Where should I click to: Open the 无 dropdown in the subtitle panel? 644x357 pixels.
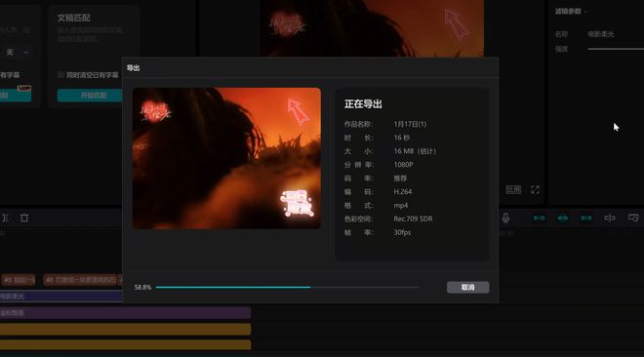17,52
